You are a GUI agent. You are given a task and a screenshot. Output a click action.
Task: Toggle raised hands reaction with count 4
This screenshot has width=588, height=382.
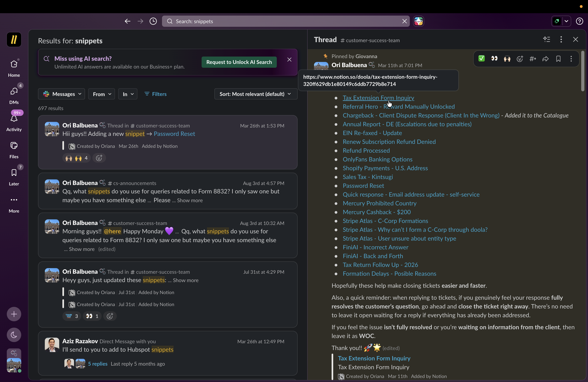pyautogui.click(x=77, y=158)
